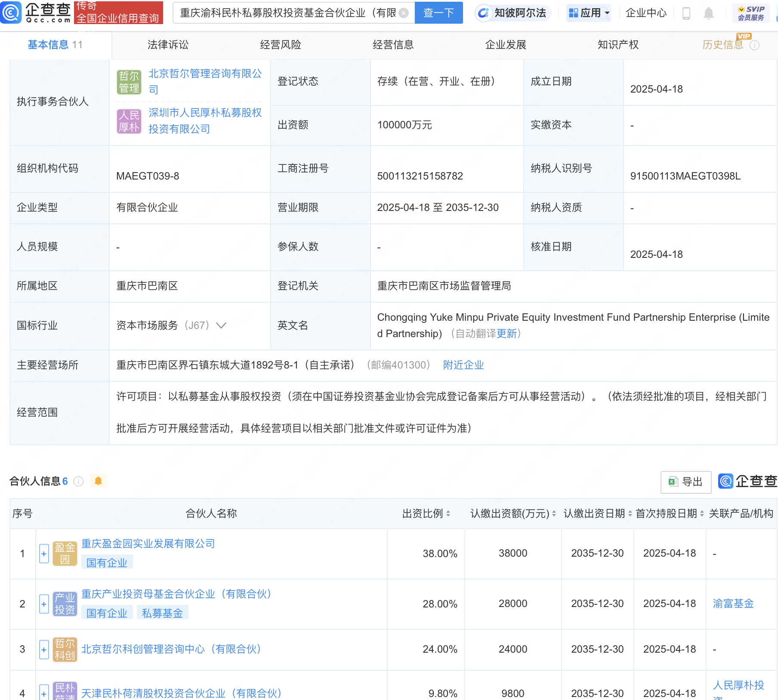
Task: Click 私募基金 tag on row 2
Action: click(162, 613)
